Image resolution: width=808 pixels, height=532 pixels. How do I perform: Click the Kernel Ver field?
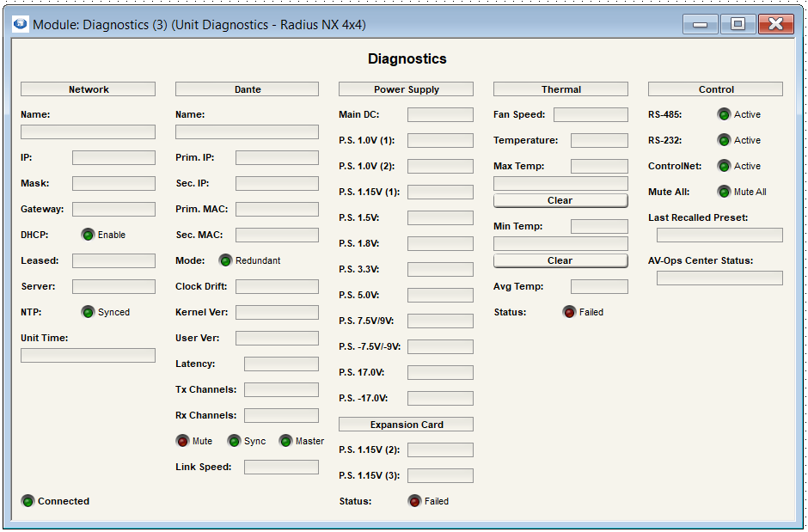click(x=278, y=312)
